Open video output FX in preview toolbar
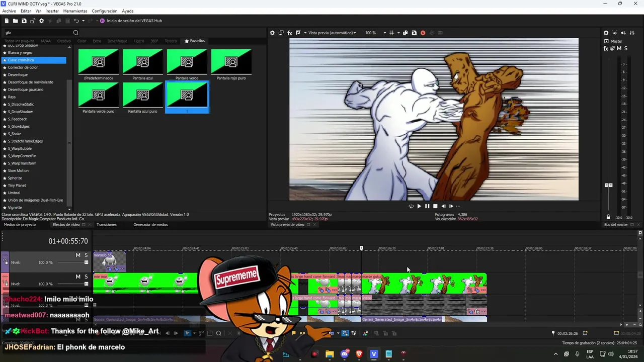Image resolution: width=644 pixels, height=362 pixels. pos(290,33)
